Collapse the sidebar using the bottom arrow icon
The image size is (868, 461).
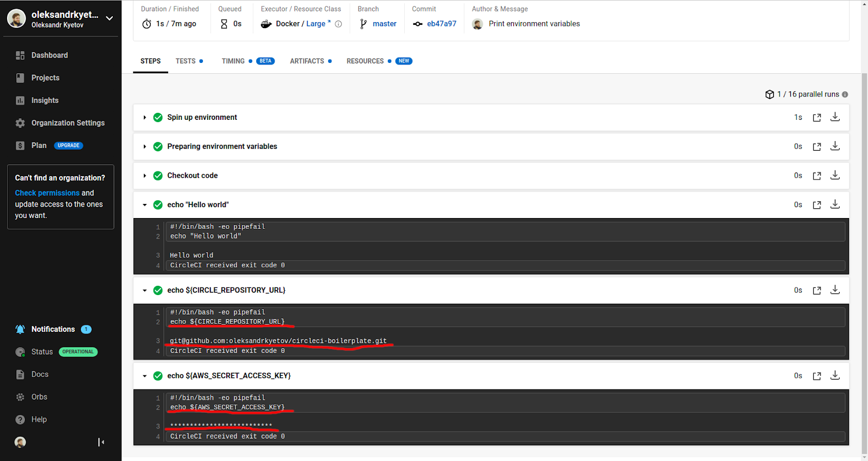coord(101,442)
